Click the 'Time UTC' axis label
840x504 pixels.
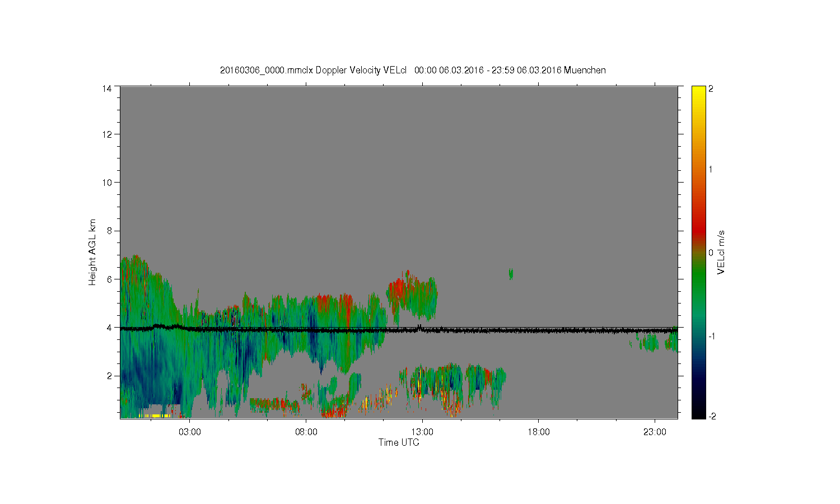(399, 442)
